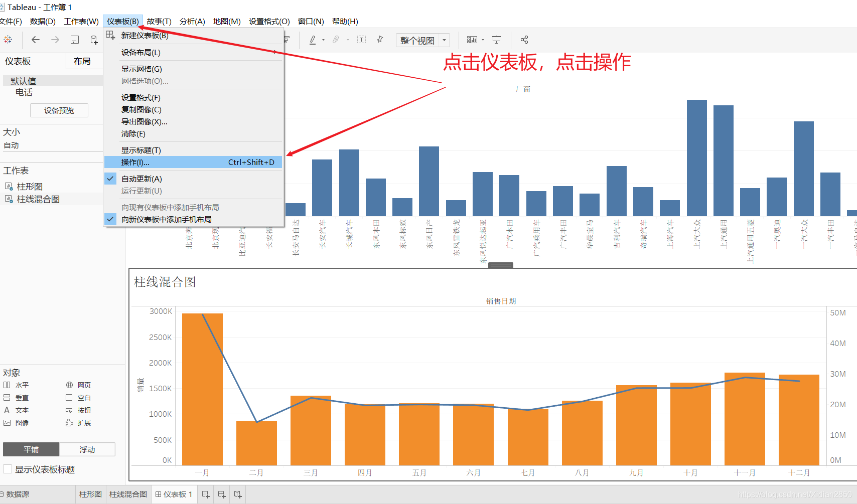
Task: Select the 电话 device layout
Action: 24,92
